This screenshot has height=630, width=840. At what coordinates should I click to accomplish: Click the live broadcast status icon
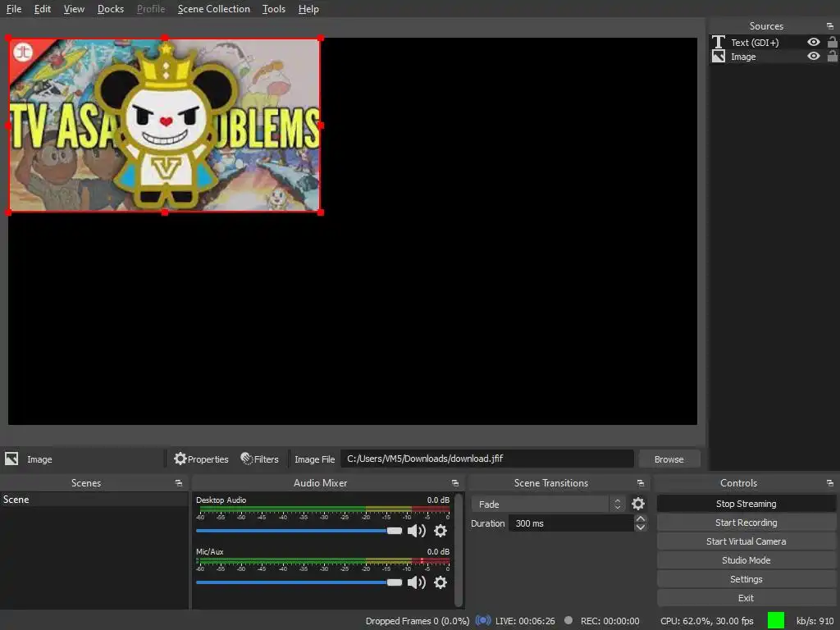[482, 620]
